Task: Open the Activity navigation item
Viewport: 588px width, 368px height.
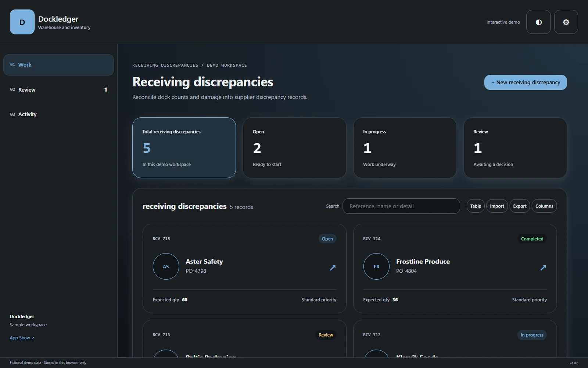Action: (x=58, y=114)
